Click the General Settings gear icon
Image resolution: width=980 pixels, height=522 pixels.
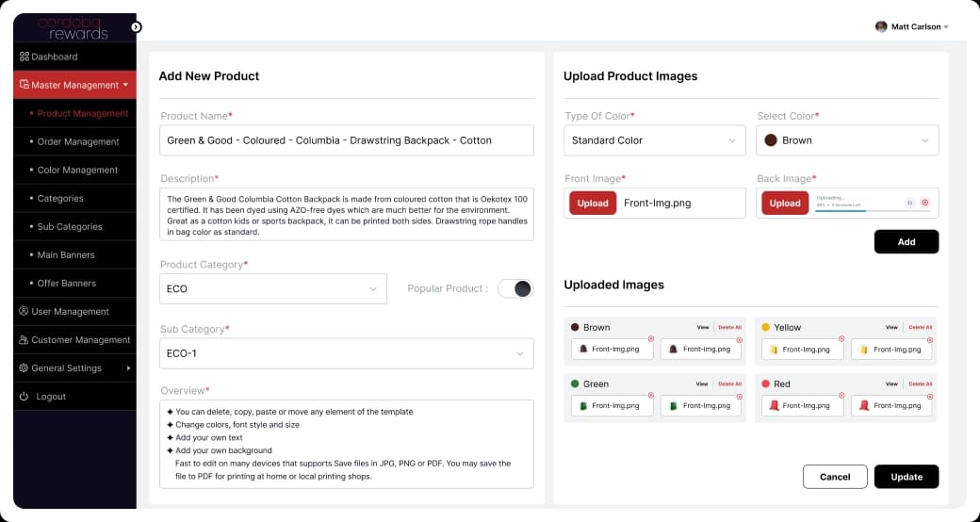[24, 368]
